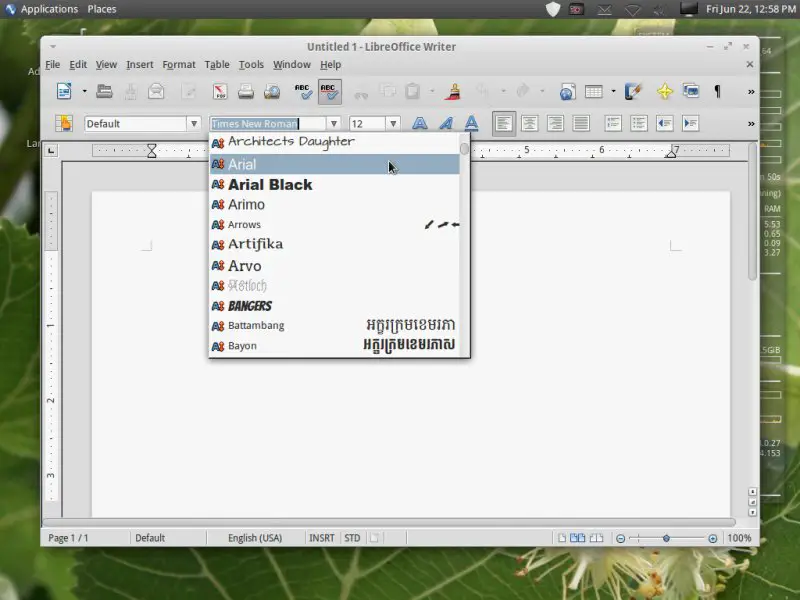Open the paragraph style Default dropdown arrow
Image resolution: width=800 pixels, height=600 pixels.
(194, 123)
